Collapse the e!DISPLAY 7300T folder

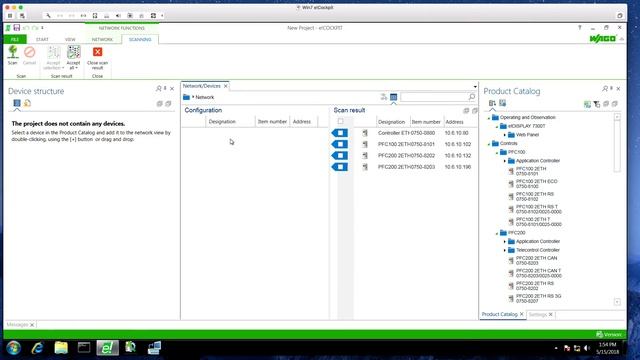click(497, 127)
